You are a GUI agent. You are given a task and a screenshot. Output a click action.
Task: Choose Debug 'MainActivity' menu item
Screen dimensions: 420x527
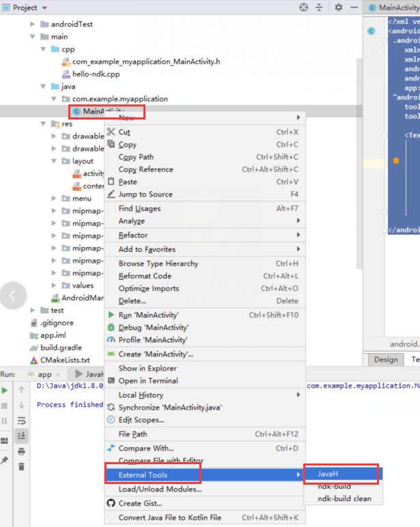205,328
